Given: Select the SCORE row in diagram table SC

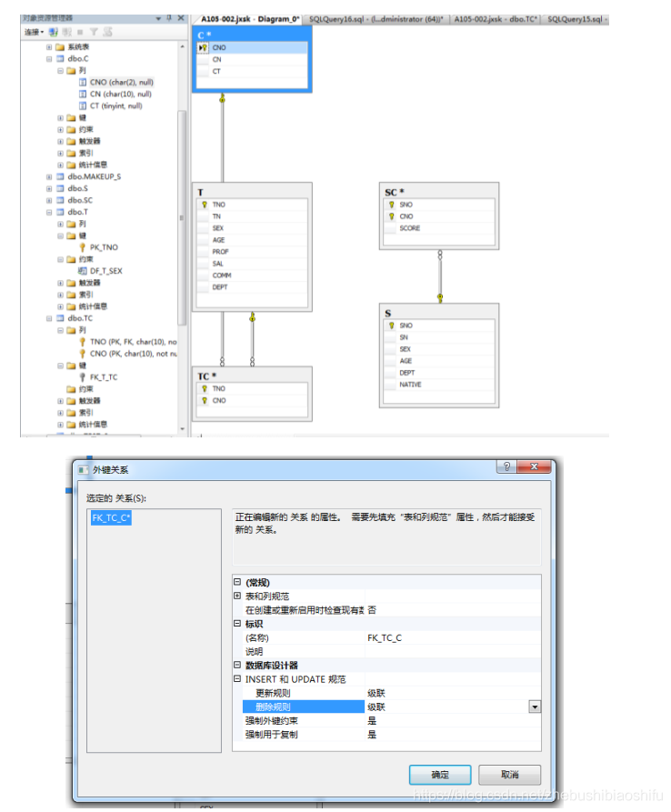Looking at the screenshot, I should (x=439, y=228).
